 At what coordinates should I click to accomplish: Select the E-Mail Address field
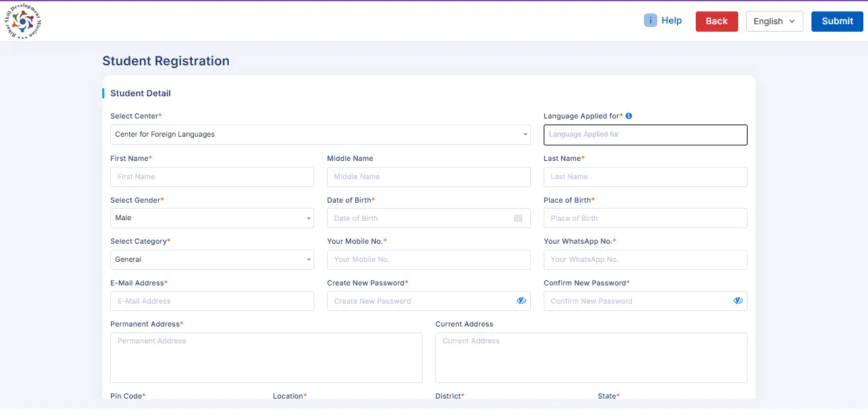(x=212, y=301)
